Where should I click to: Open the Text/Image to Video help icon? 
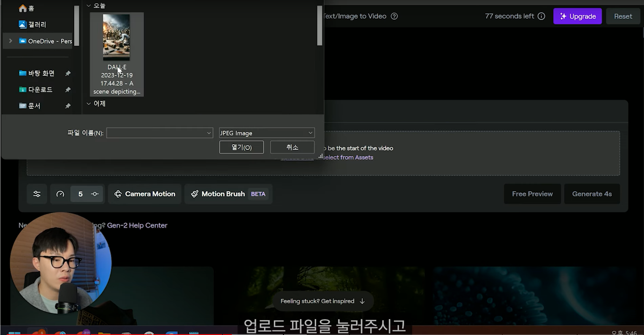394,16
